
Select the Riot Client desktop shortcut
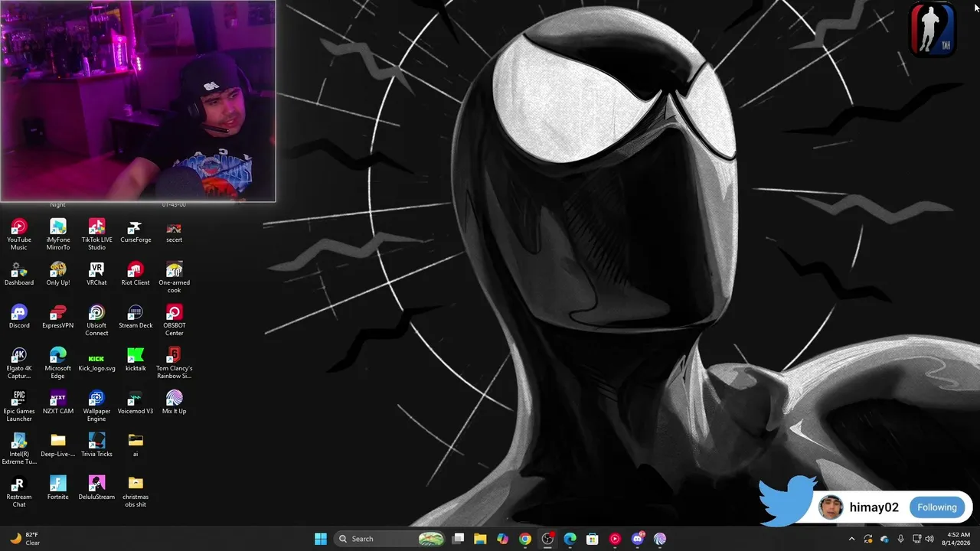click(x=136, y=274)
